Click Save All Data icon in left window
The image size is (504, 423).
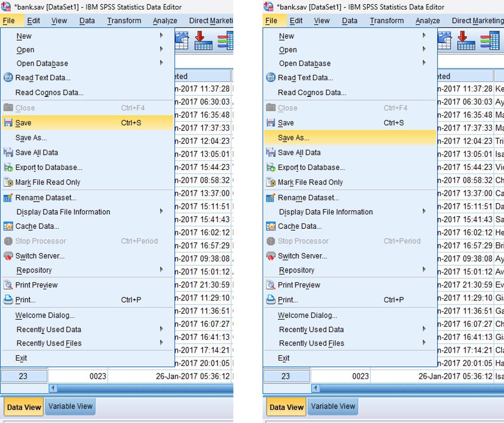pyautogui.click(x=8, y=152)
